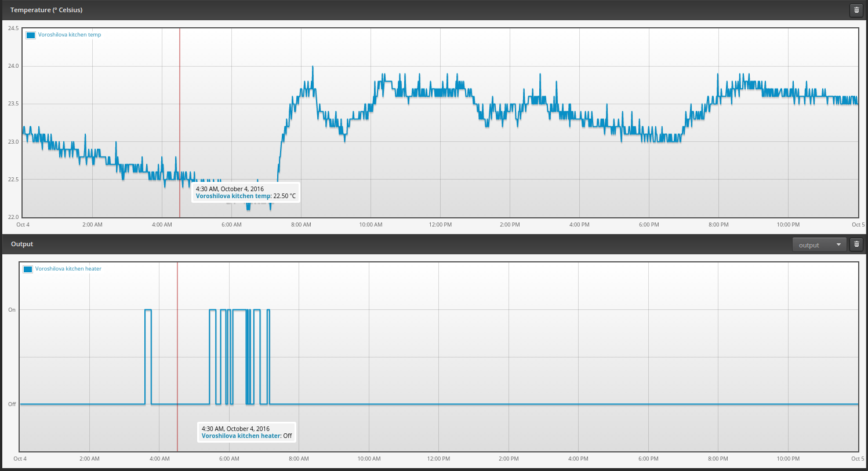
Task: Click the 6:00 PM label on temperature axis
Action: [x=649, y=225]
